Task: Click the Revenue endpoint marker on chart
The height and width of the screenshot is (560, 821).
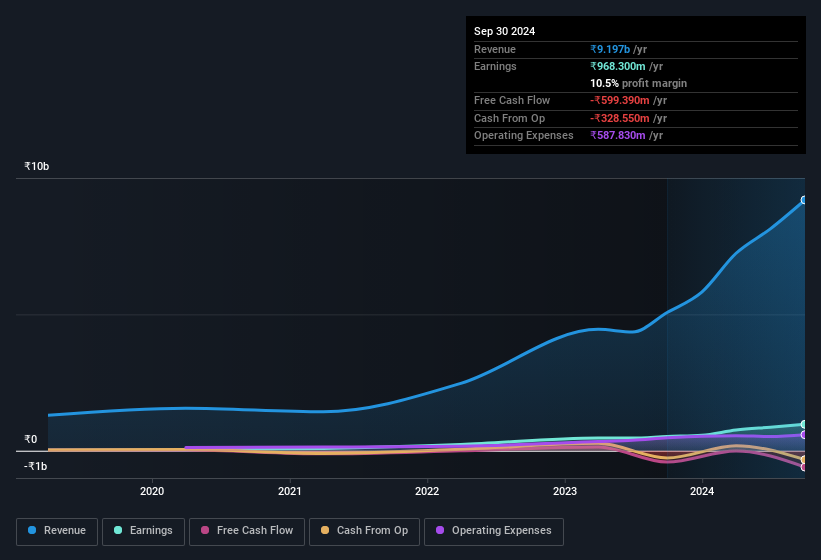Action: click(804, 200)
